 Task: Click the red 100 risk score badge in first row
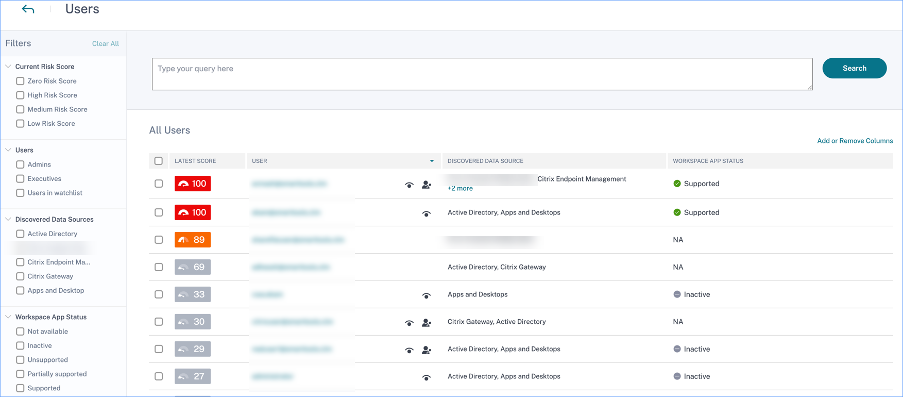coord(193,184)
